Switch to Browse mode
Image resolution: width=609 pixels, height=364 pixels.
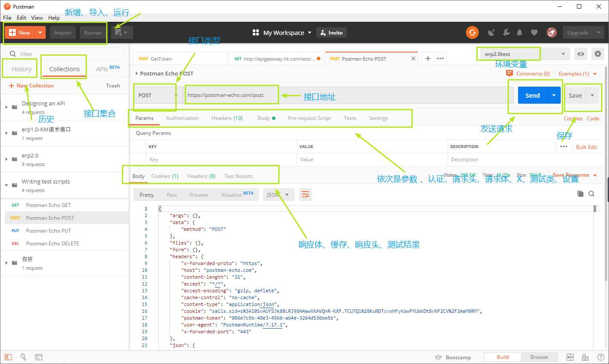pos(539,357)
